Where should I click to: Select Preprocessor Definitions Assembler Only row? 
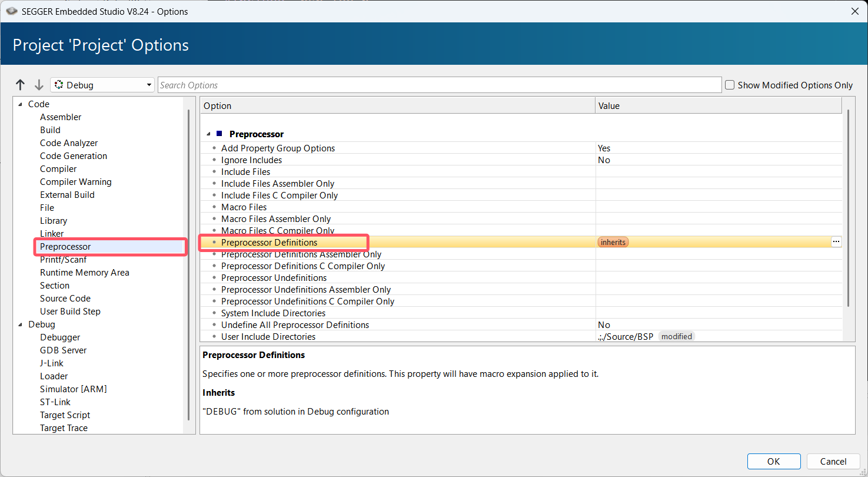[x=521, y=254]
